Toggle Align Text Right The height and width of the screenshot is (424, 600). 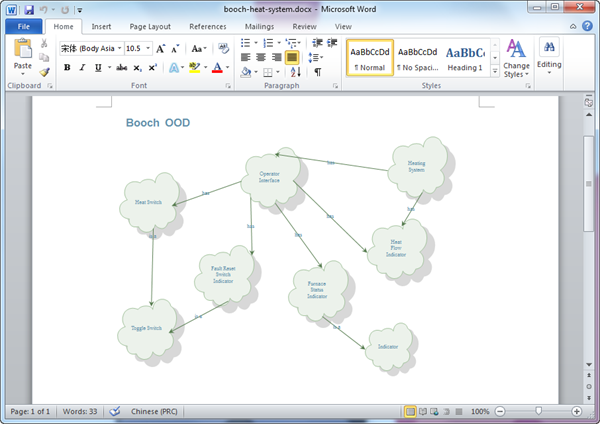click(276, 57)
